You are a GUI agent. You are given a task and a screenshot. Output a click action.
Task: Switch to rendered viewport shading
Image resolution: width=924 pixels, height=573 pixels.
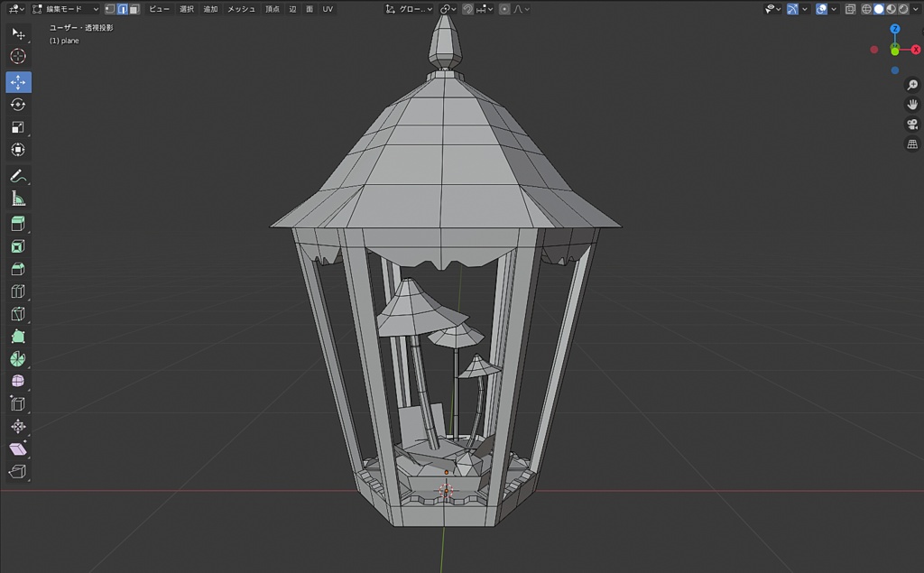tap(902, 9)
